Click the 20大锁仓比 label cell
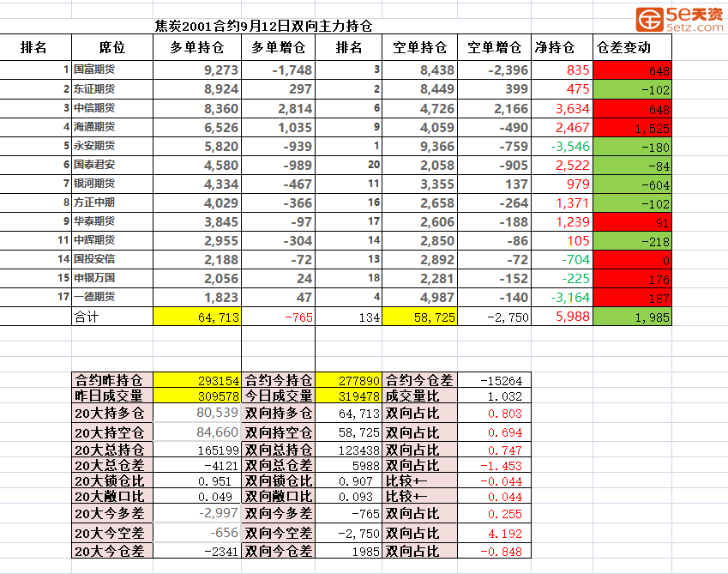The width and height of the screenshot is (728, 574). [111, 480]
